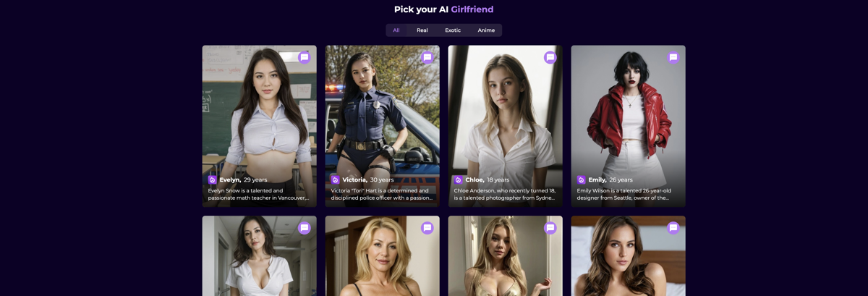868x296 pixels.
Task: Click chat icon on blonde older woman's card
Action: (x=427, y=227)
